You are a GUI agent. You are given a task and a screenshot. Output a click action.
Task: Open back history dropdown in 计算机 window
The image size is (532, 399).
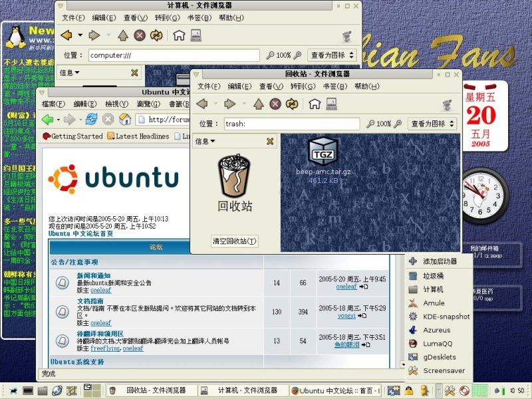(80, 35)
